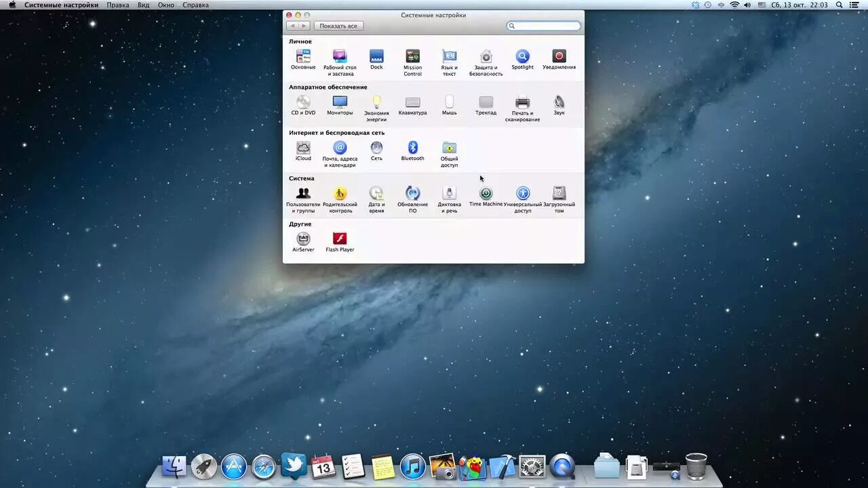Open the Apple menu
868x488 pixels.
click(x=12, y=5)
